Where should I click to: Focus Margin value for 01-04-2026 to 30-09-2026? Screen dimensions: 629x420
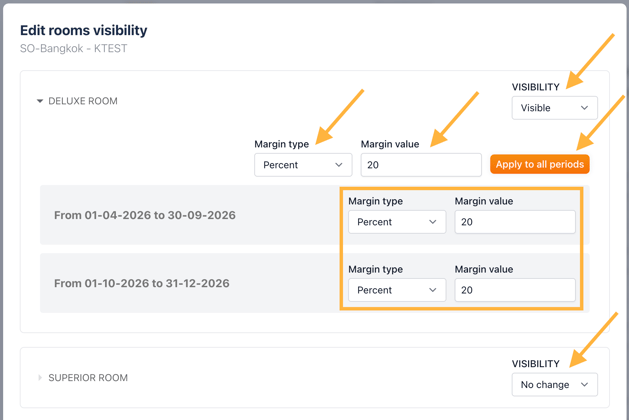[514, 222]
